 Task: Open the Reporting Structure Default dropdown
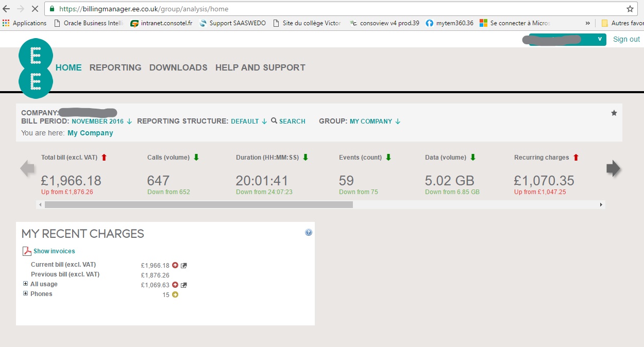pyautogui.click(x=248, y=122)
